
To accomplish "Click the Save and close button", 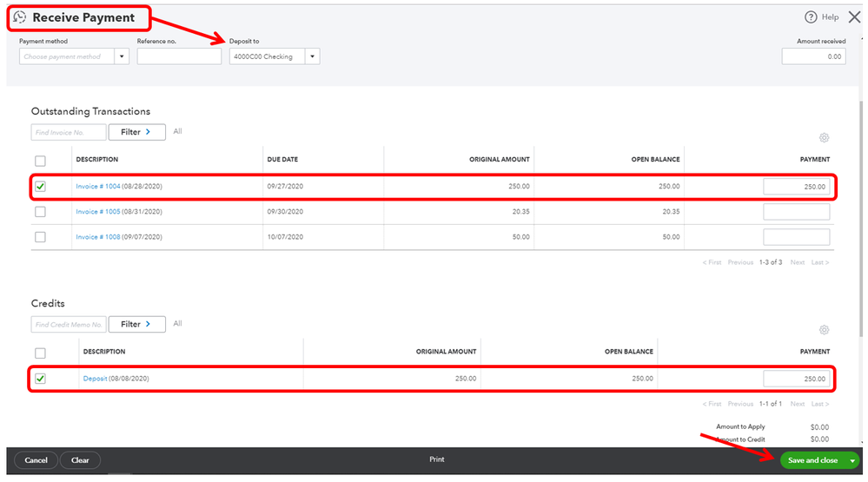I will tap(812, 460).
